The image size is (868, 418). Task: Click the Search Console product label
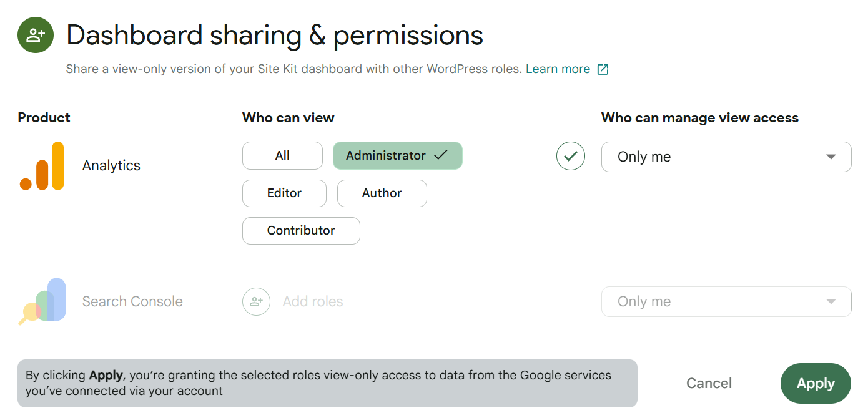(x=132, y=302)
